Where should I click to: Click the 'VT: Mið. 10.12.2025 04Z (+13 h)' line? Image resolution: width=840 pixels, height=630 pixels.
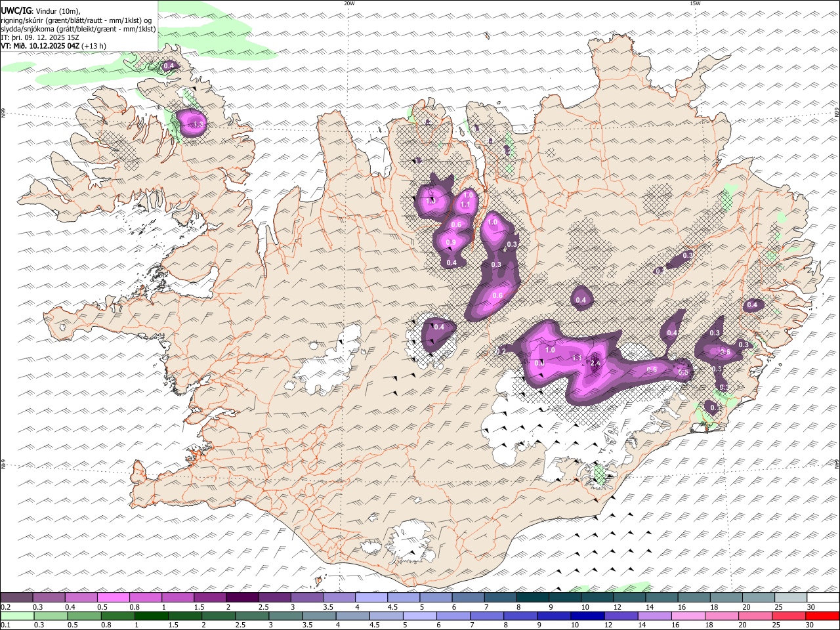[54, 46]
